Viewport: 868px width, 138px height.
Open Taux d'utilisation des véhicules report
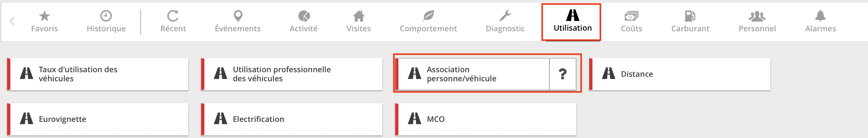(x=98, y=74)
